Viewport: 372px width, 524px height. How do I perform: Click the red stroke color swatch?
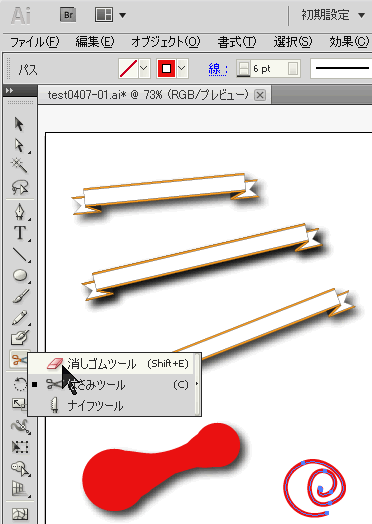166,69
